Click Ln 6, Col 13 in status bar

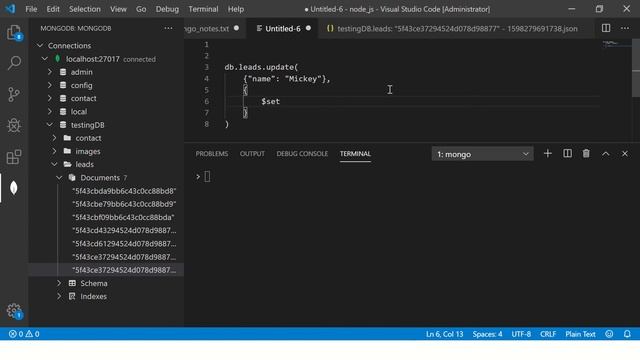444,334
